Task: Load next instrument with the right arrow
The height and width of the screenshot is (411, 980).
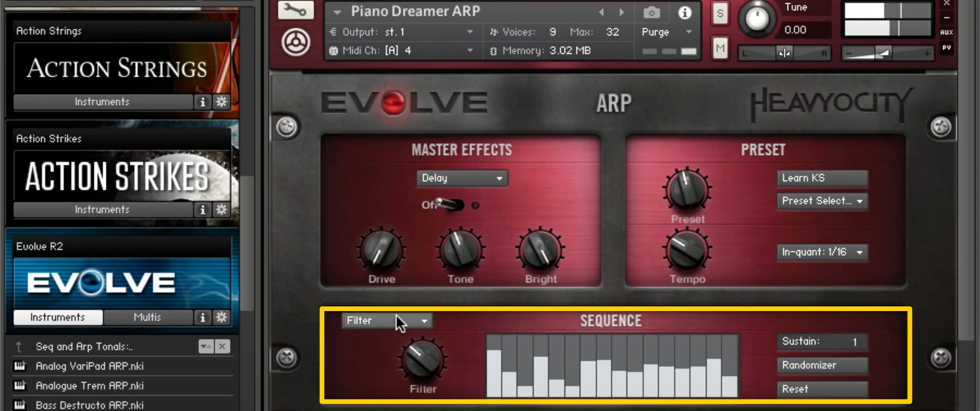Action: (622, 13)
